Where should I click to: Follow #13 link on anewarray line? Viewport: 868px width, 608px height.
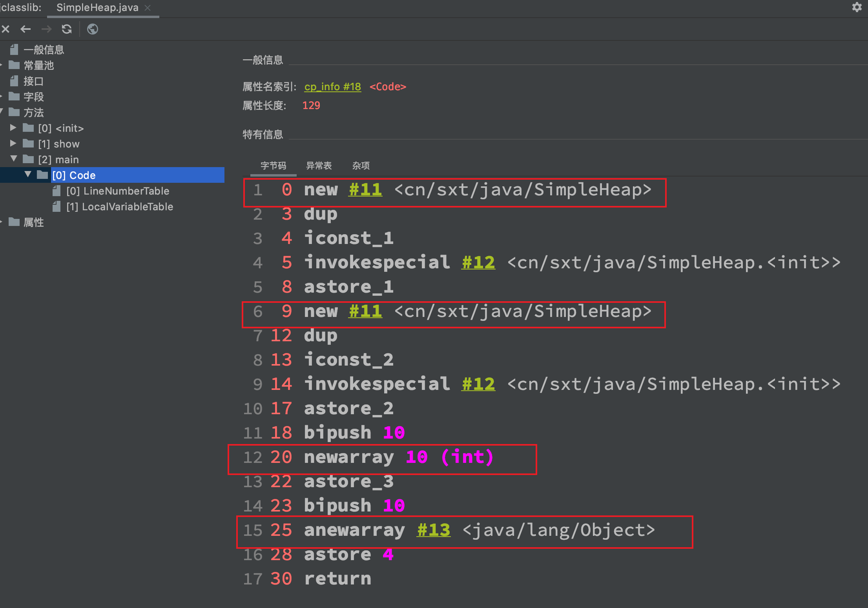433,530
